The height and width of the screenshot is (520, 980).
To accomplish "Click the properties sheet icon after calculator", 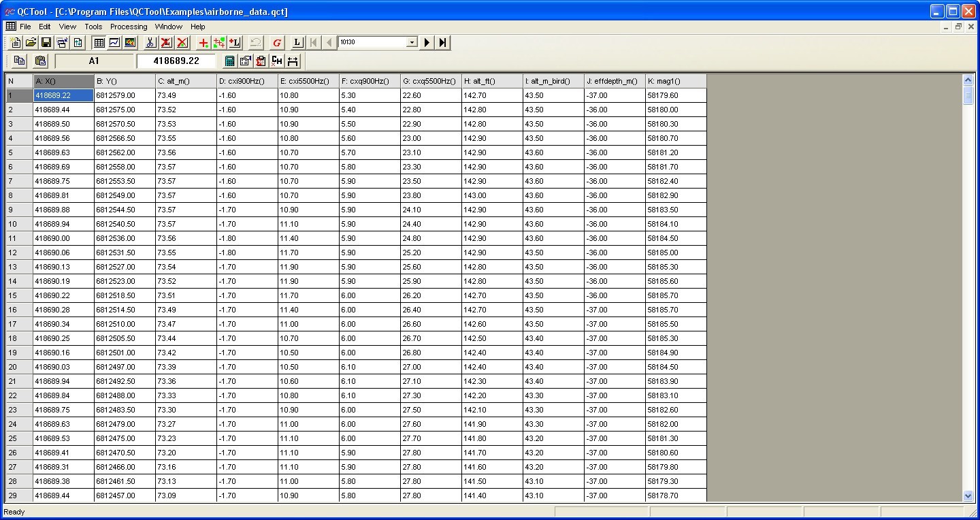I will point(246,61).
